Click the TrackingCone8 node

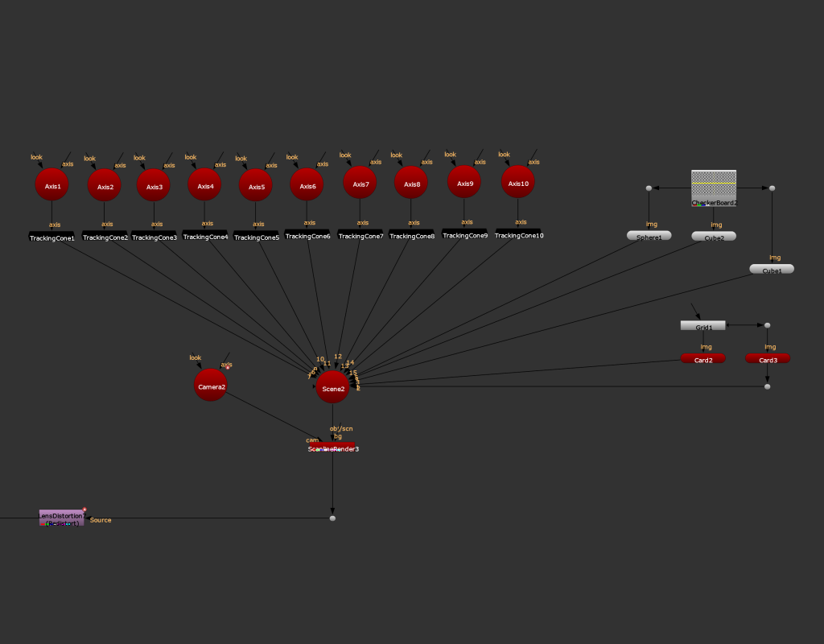tap(412, 234)
